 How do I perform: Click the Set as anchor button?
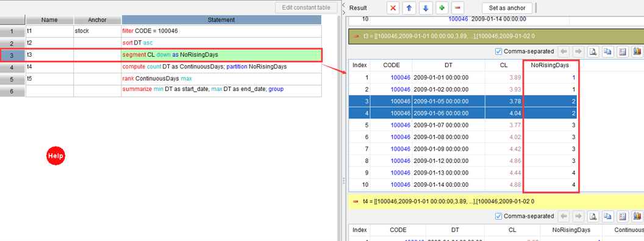coord(507,8)
